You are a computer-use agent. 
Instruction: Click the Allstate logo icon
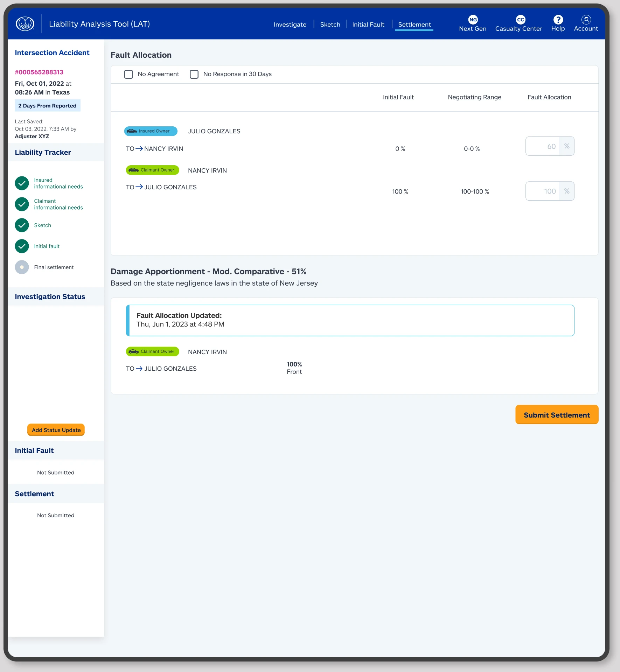coord(25,24)
